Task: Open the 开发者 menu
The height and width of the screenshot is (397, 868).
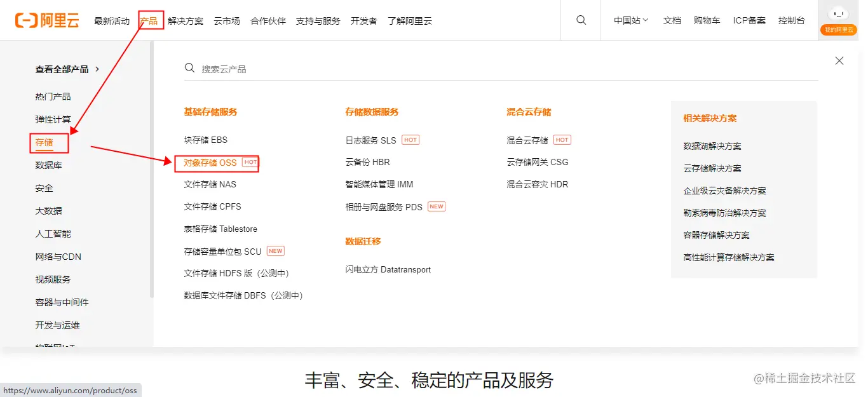Action: click(x=364, y=21)
